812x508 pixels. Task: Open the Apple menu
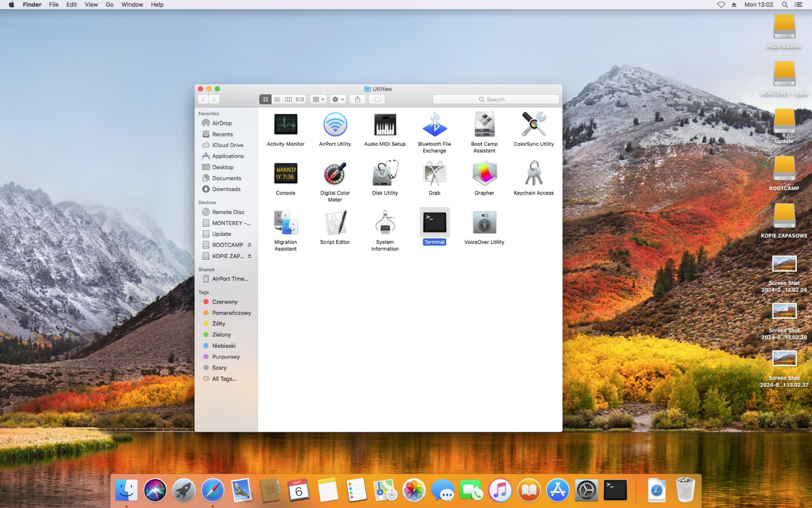[x=11, y=4]
